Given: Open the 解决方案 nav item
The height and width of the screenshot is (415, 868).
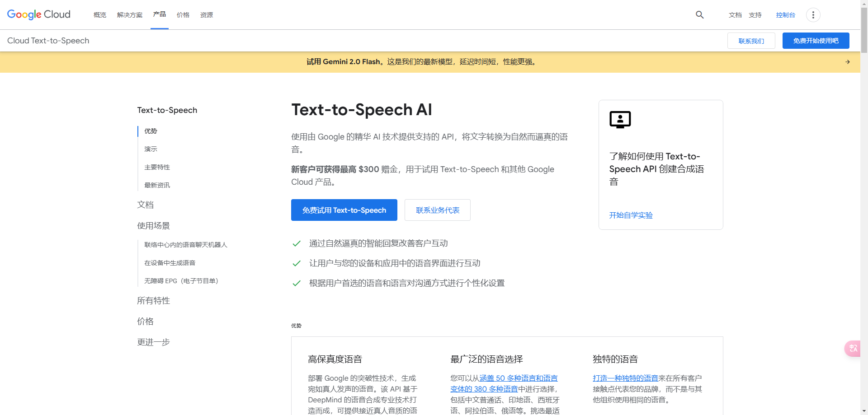Looking at the screenshot, I should click(x=130, y=15).
